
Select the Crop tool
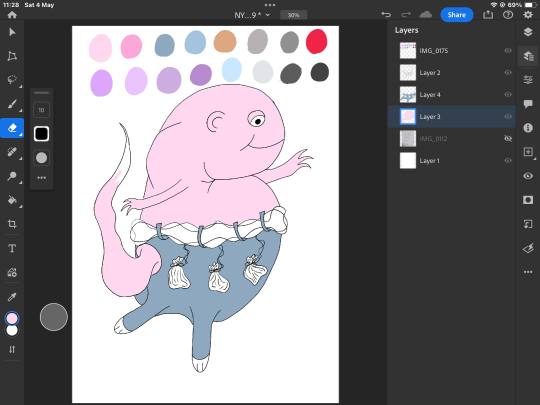coord(12,224)
